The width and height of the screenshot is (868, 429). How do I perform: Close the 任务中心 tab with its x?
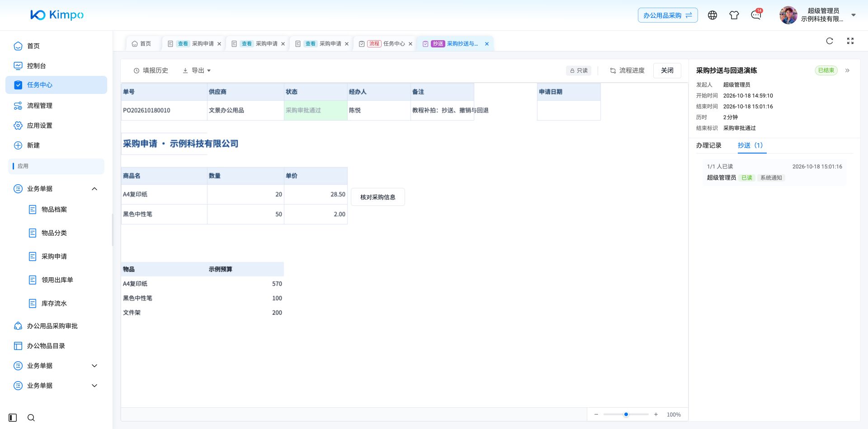click(x=410, y=44)
